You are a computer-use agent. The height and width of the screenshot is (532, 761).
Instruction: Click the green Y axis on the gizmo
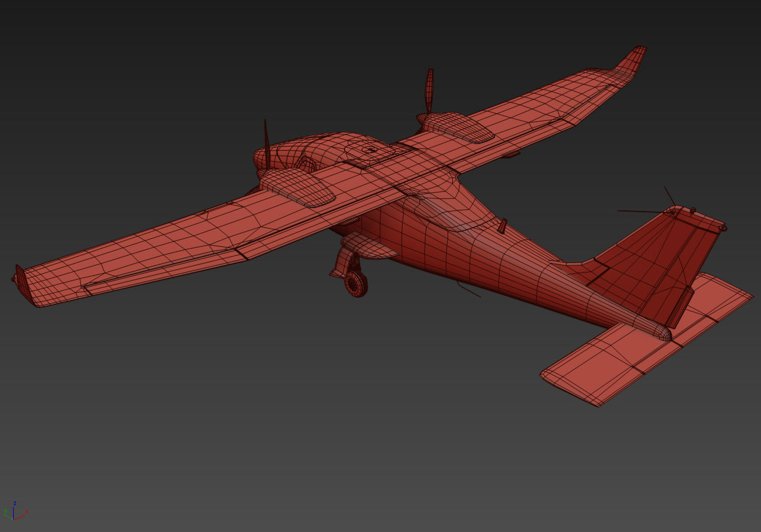pyautogui.click(x=8, y=516)
